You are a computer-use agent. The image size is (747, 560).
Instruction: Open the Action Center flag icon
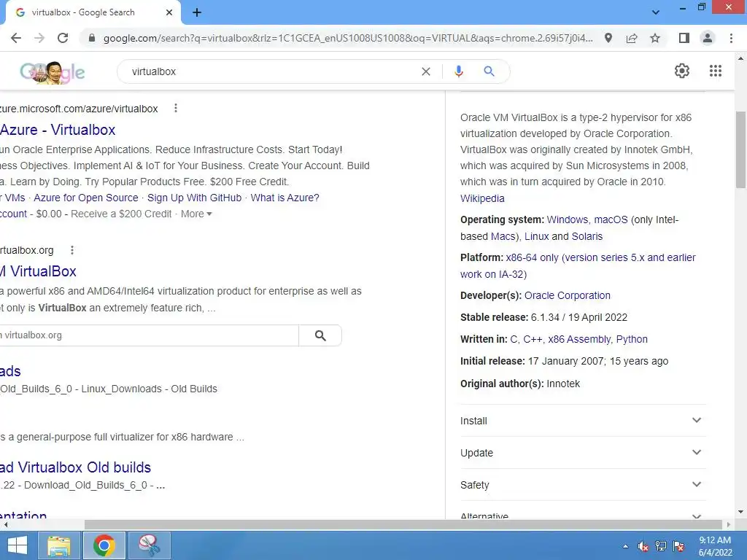tap(679, 546)
